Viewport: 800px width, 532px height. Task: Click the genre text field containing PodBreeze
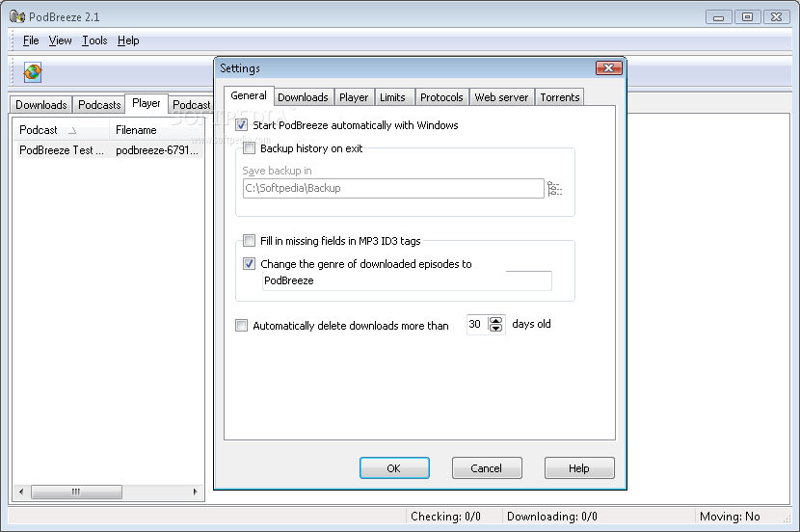(x=407, y=280)
